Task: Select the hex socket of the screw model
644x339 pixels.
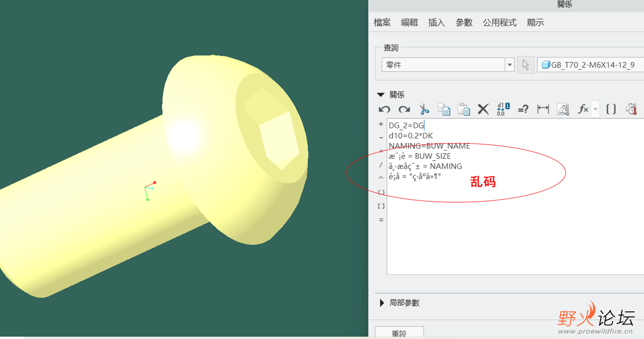Action: pyautogui.click(x=272, y=127)
